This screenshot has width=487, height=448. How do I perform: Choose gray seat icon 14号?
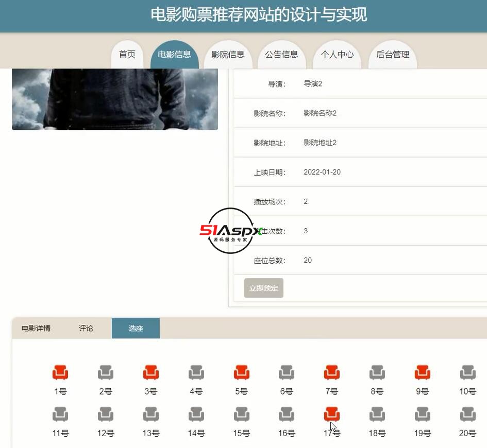pyautogui.click(x=196, y=414)
